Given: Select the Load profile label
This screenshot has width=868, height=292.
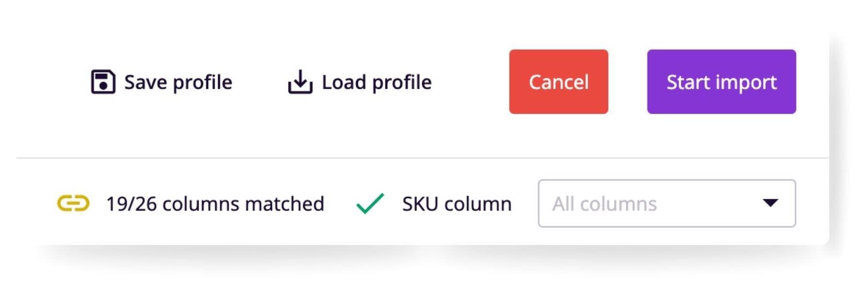Looking at the screenshot, I should coord(377,82).
